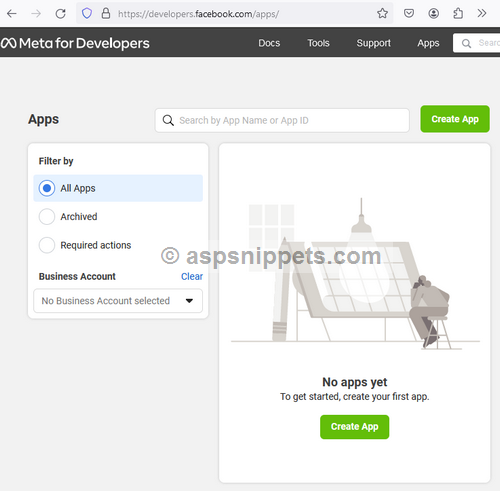This screenshot has height=491, width=500.
Task: Click magnifier icon in app search box
Action: pyautogui.click(x=168, y=120)
